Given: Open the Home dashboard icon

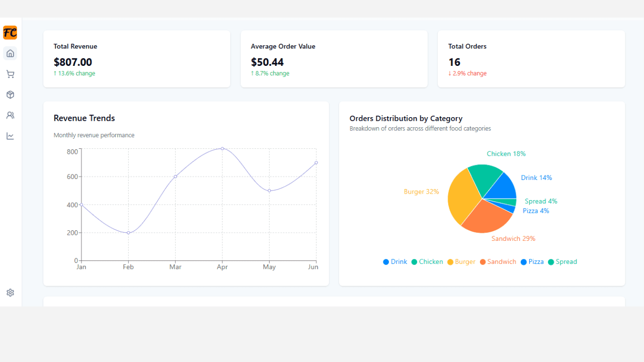Looking at the screenshot, I should coord(10,53).
